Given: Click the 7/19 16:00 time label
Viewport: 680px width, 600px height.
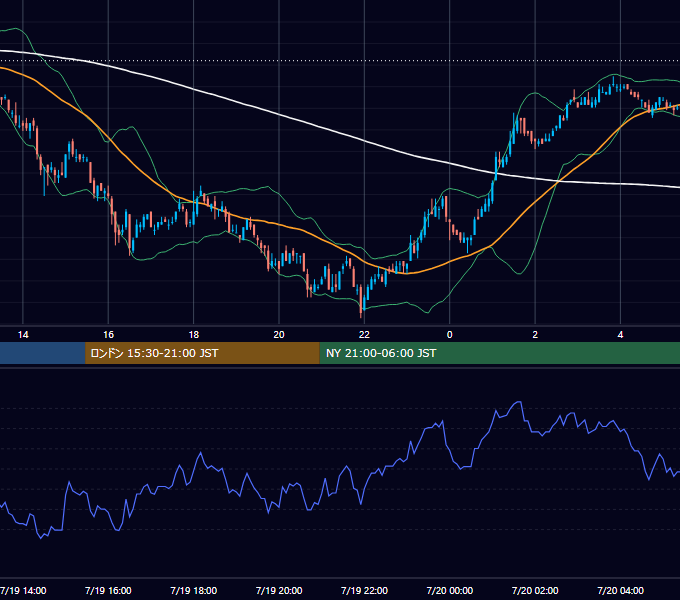Looking at the screenshot, I should tap(108, 590).
